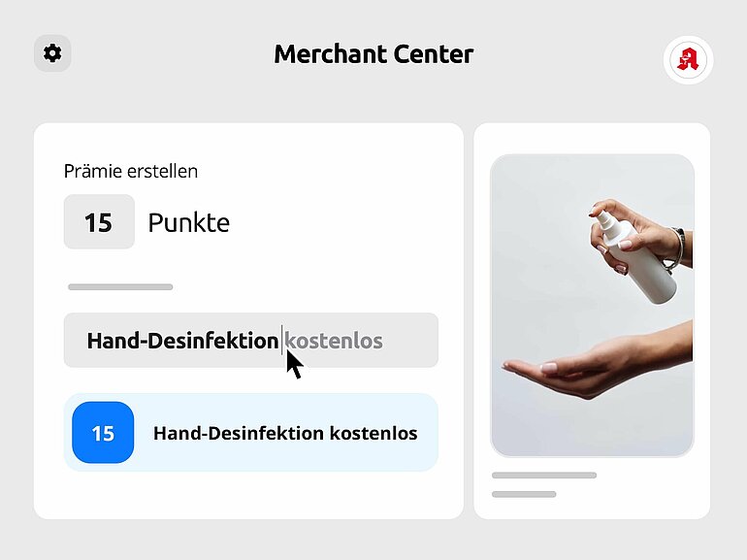Screen dimensions: 747x560
Task: Select the blue 15 points badge
Action: coord(103,433)
